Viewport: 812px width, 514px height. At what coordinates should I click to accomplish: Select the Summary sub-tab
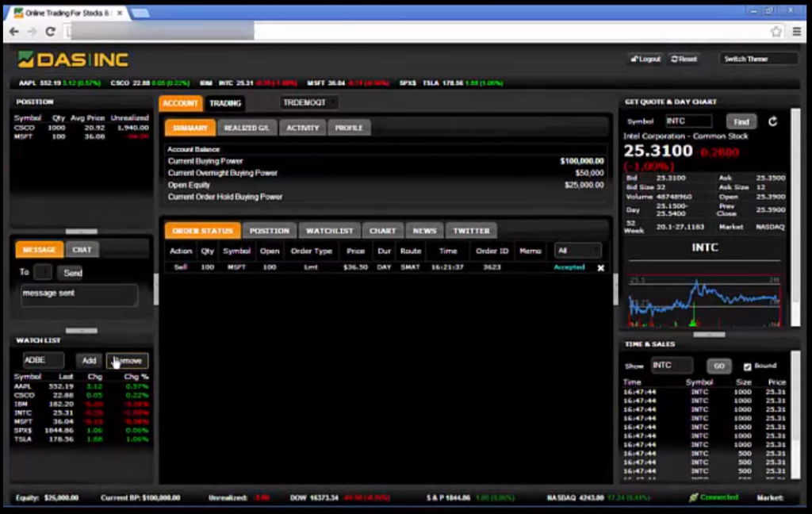tap(190, 128)
